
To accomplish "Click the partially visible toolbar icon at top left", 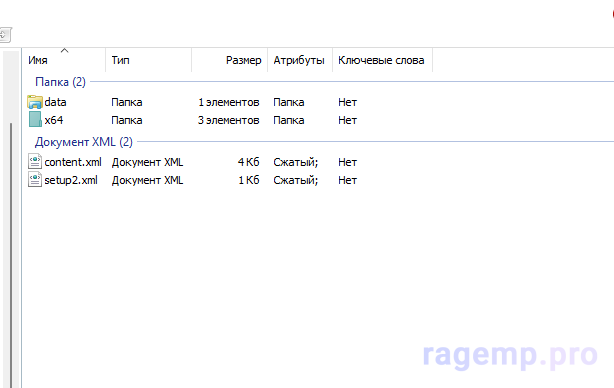I will point(5,35).
